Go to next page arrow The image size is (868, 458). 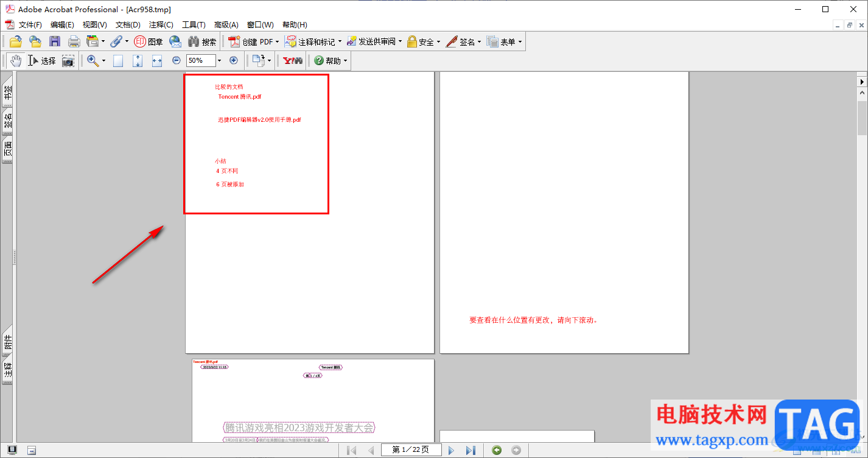[451, 450]
